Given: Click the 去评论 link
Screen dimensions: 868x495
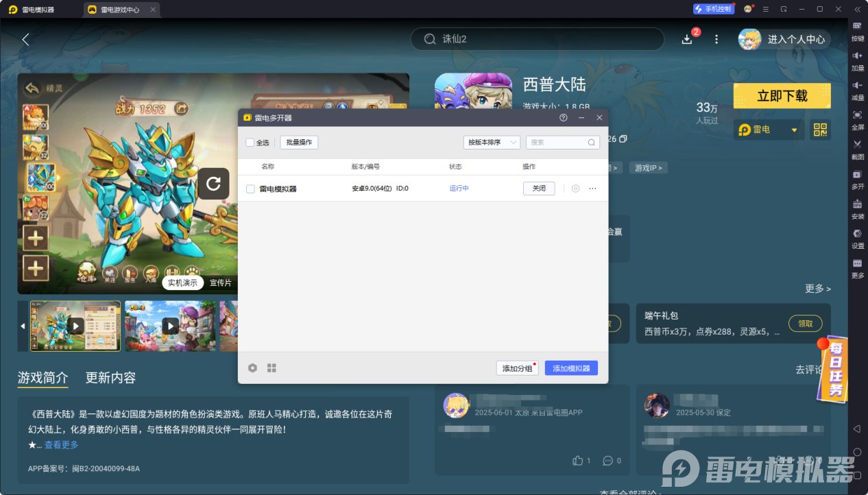Looking at the screenshot, I should [808, 370].
